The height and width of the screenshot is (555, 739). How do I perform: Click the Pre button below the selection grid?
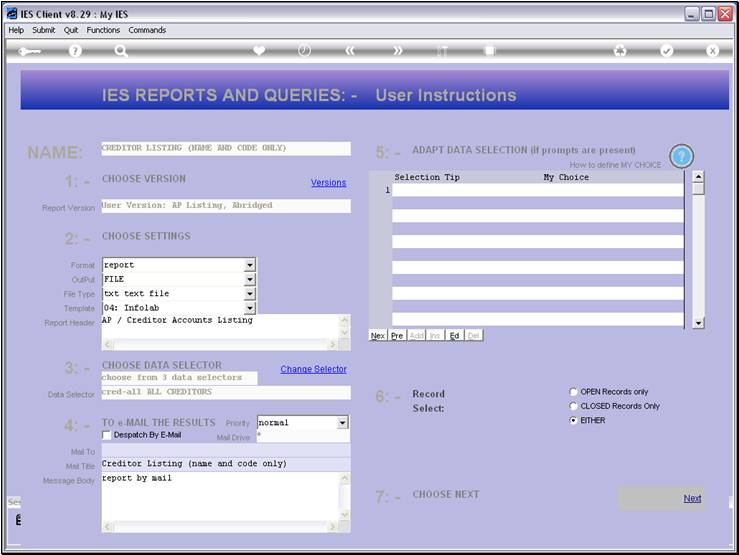397,335
